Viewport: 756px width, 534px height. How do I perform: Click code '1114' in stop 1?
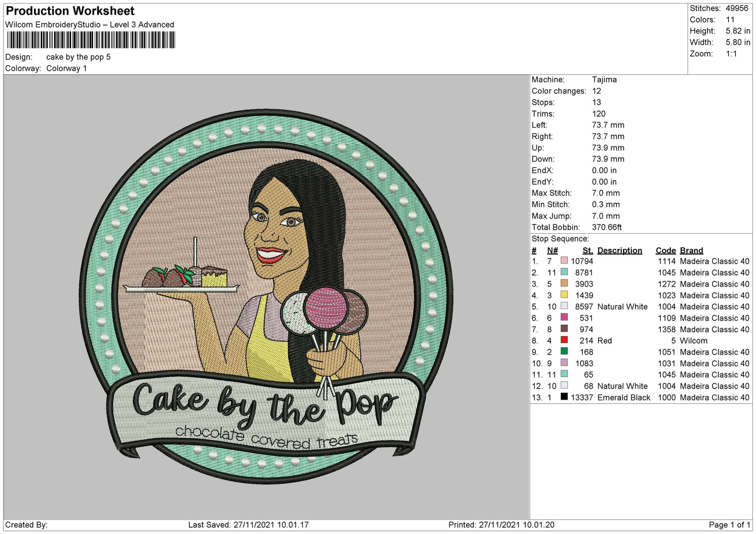click(667, 261)
